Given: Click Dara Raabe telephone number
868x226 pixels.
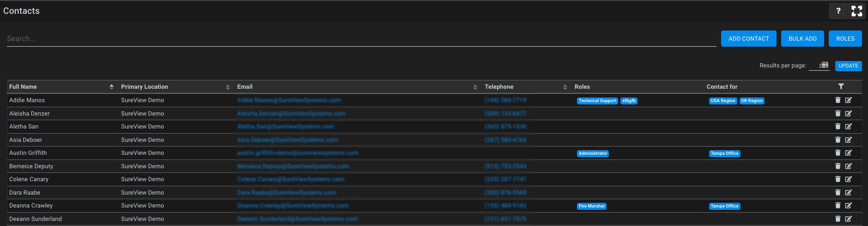Looking at the screenshot, I should coord(505,192).
